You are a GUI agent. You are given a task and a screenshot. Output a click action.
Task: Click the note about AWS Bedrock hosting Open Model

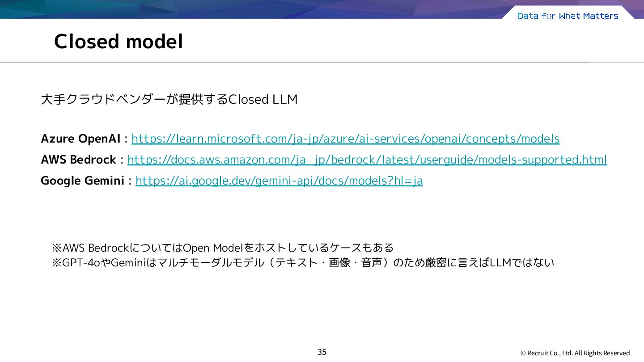pyautogui.click(x=223, y=248)
